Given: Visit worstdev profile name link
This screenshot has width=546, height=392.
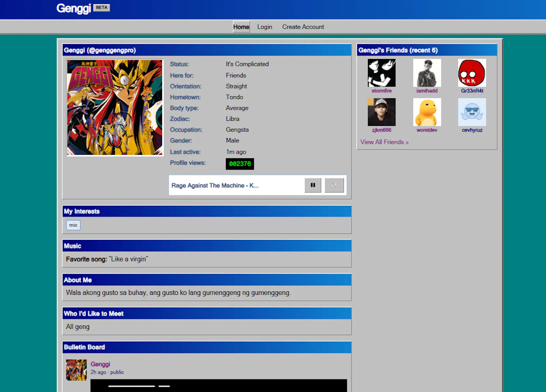Looking at the screenshot, I should click(x=427, y=130).
